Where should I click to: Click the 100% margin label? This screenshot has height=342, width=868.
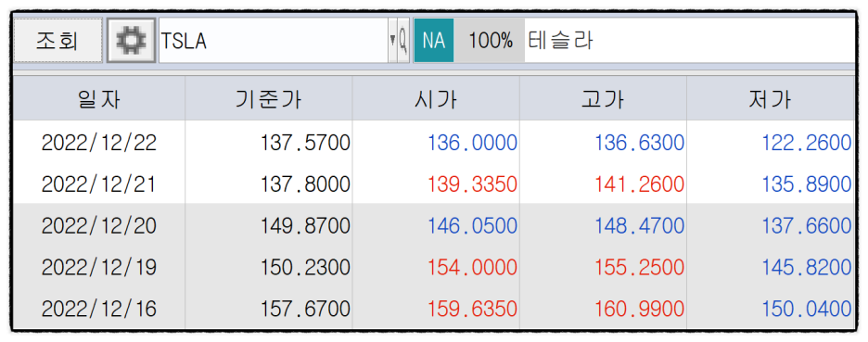(491, 41)
